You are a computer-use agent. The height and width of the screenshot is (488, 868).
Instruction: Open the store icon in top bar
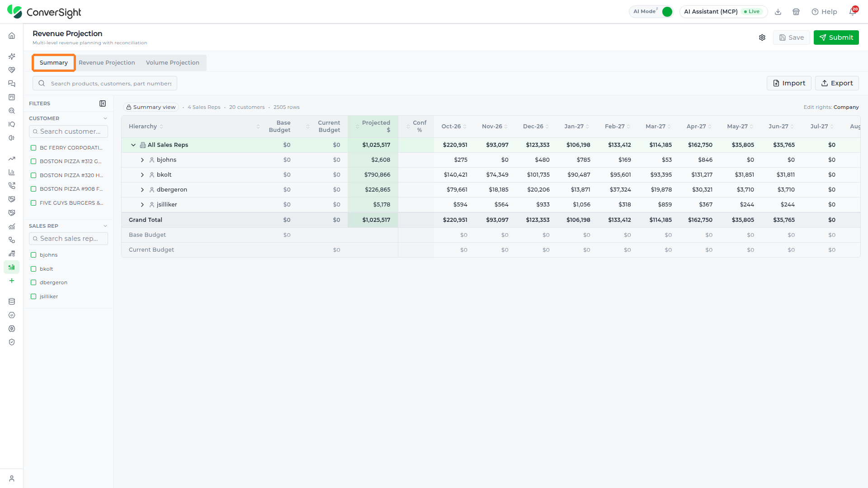(x=796, y=12)
